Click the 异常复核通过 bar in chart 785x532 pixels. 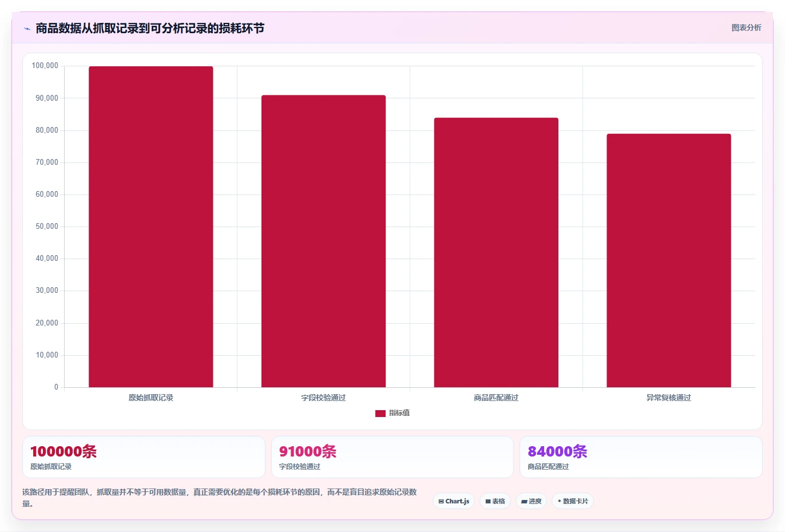coord(669,260)
